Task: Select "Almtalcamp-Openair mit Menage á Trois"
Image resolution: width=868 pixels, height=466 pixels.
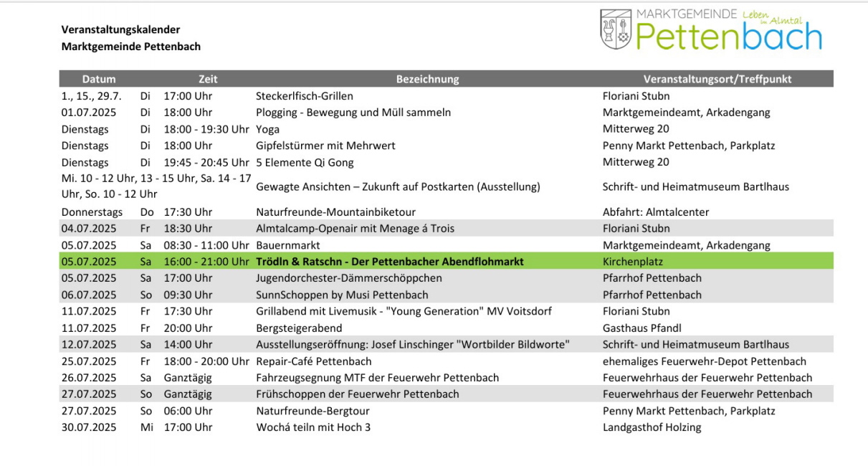Action: pos(356,229)
